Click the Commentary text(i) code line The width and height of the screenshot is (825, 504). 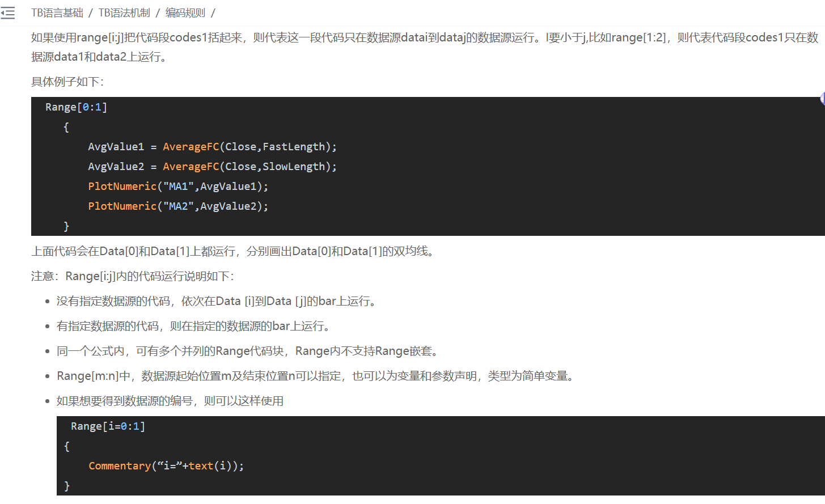point(166,466)
